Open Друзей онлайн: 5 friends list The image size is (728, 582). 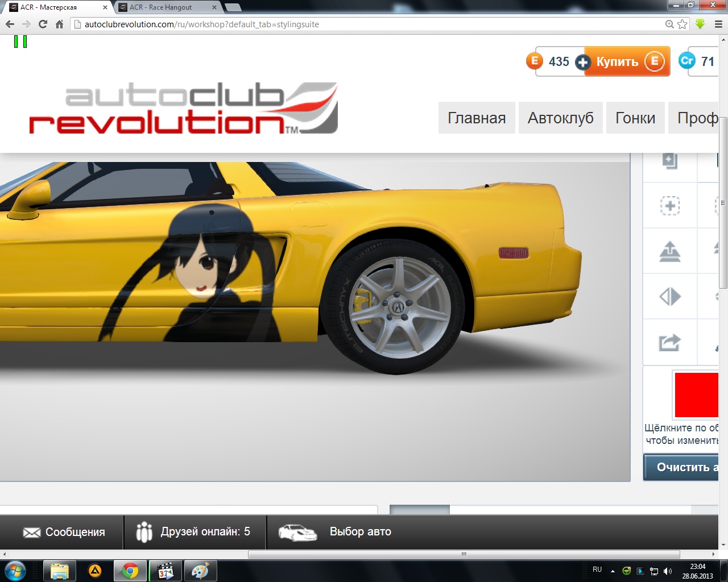[205, 531]
